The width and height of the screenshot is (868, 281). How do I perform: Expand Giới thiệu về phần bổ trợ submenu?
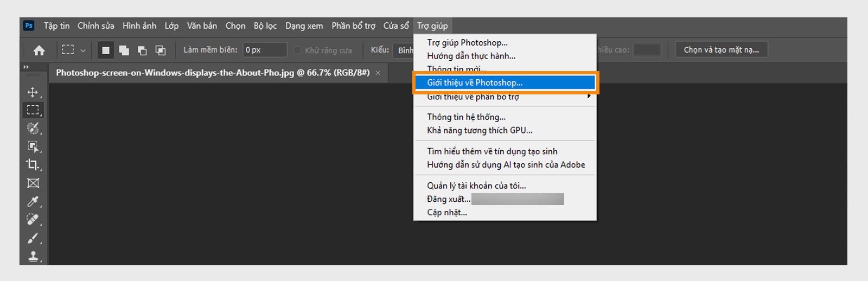point(505,97)
